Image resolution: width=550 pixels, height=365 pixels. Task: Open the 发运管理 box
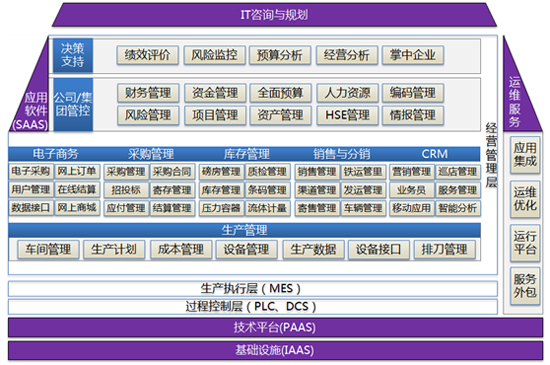pyautogui.click(x=363, y=190)
